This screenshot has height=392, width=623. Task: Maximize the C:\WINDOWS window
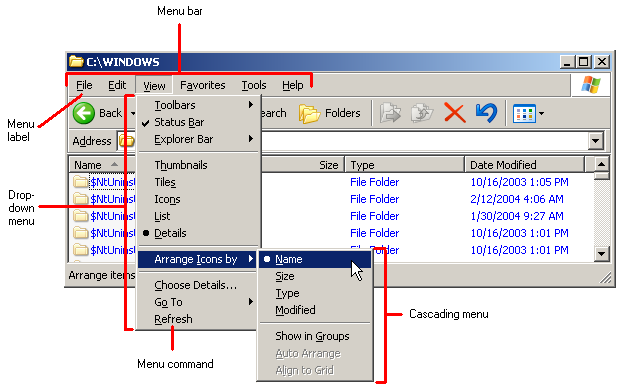[x=584, y=62]
